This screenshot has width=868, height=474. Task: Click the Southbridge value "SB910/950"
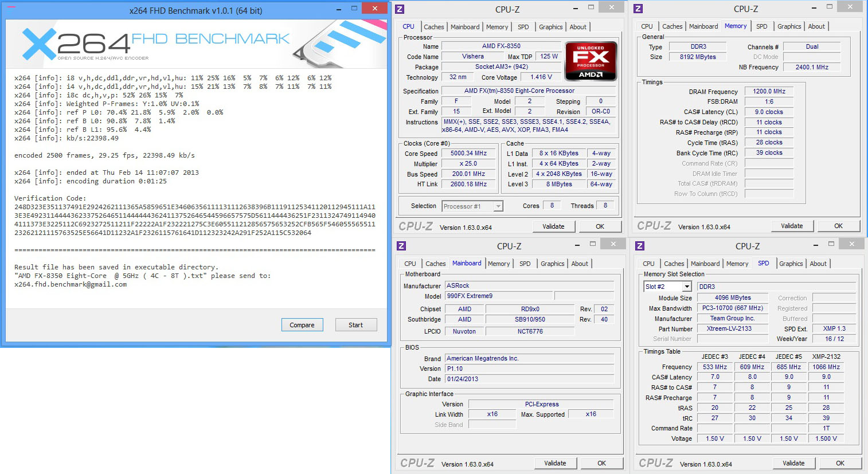(x=530, y=319)
